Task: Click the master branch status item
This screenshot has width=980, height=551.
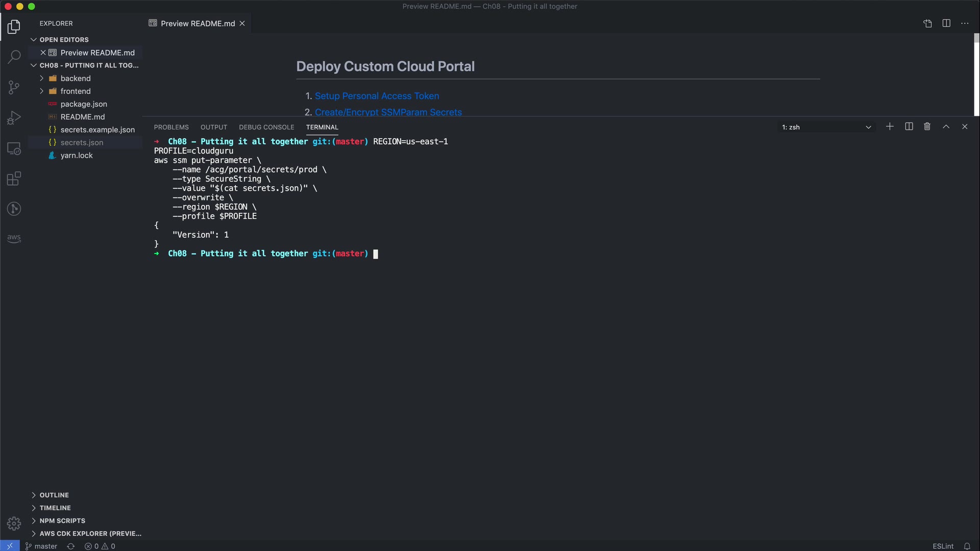Action: (41, 546)
